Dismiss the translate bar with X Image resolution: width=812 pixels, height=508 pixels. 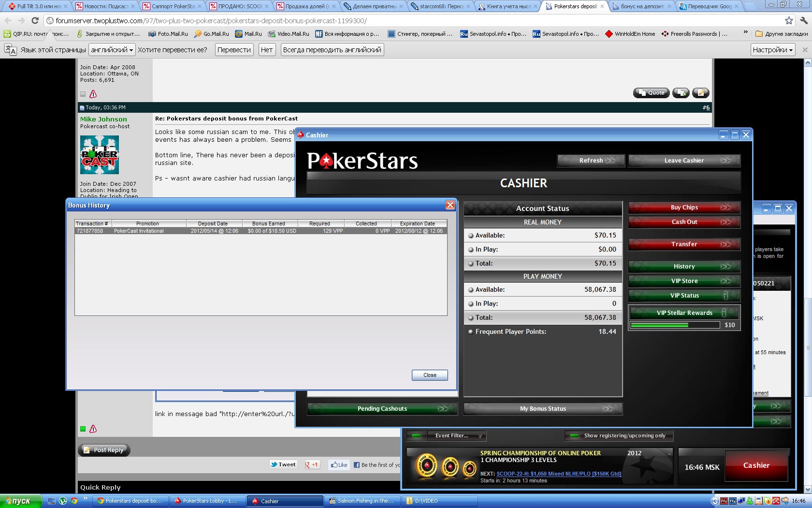coord(805,50)
